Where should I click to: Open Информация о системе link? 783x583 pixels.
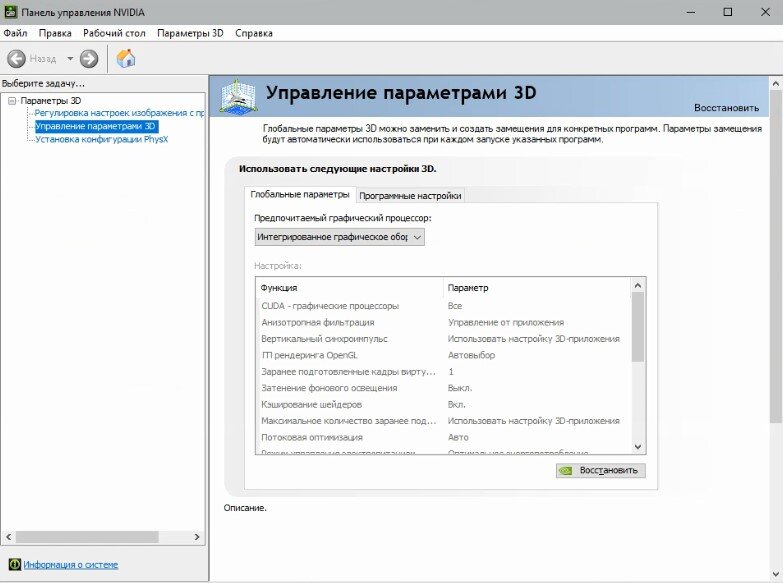(x=71, y=565)
